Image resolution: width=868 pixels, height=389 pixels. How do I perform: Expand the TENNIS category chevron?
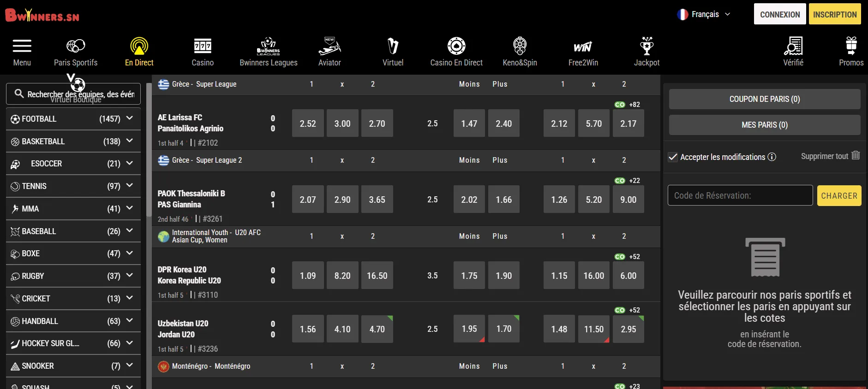point(130,186)
